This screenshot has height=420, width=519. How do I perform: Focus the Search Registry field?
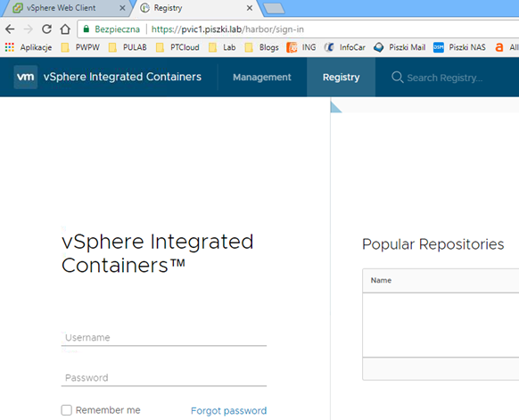[444, 78]
